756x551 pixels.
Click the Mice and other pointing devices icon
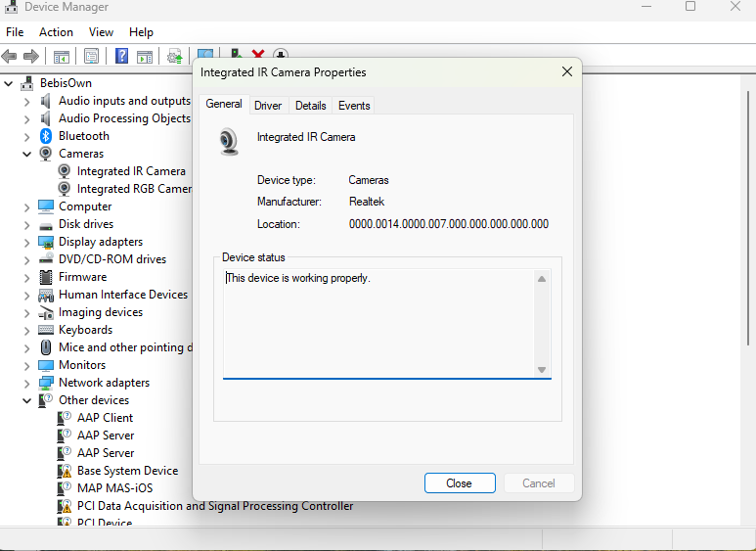pyautogui.click(x=46, y=347)
